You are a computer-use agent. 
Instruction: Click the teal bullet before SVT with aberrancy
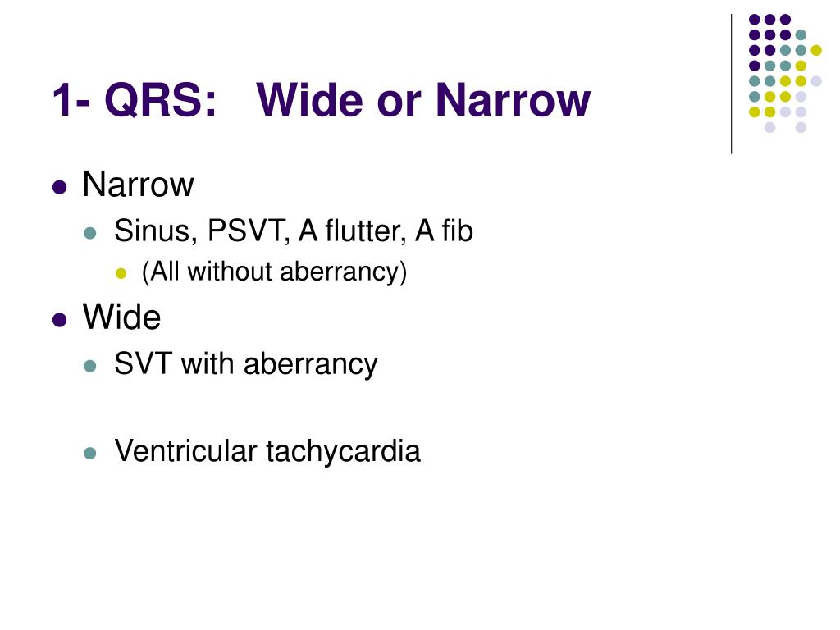tap(90, 366)
